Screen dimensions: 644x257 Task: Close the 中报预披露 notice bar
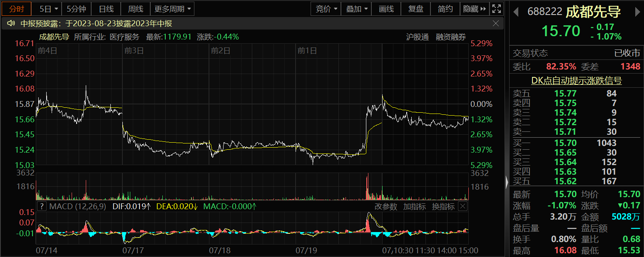[x=495, y=23]
